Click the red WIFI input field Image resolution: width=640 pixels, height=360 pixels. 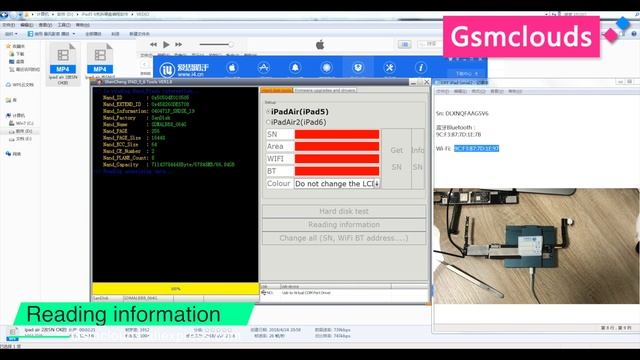click(x=337, y=159)
